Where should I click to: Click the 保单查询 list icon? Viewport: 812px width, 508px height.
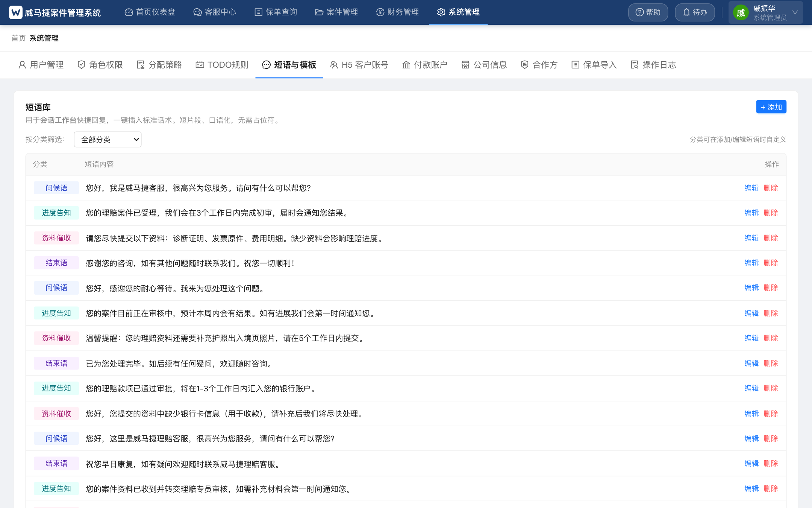click(x=258, y=12)
